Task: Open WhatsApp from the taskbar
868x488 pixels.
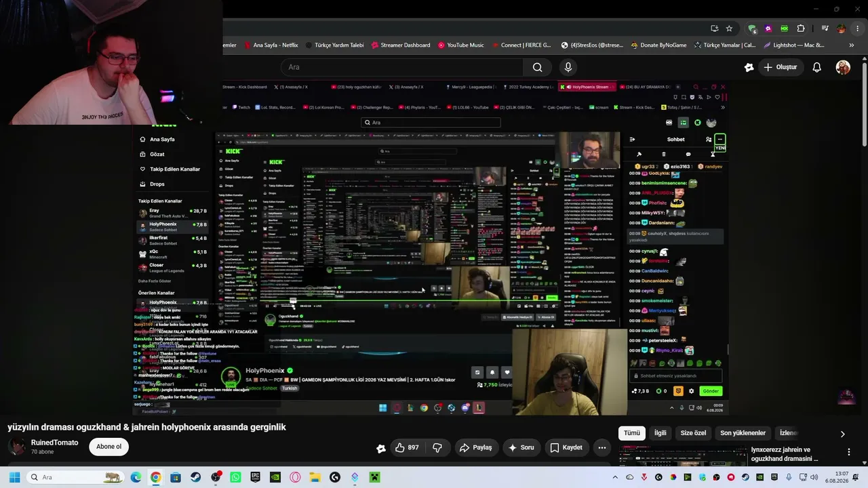Action: (x=235, y=477)
